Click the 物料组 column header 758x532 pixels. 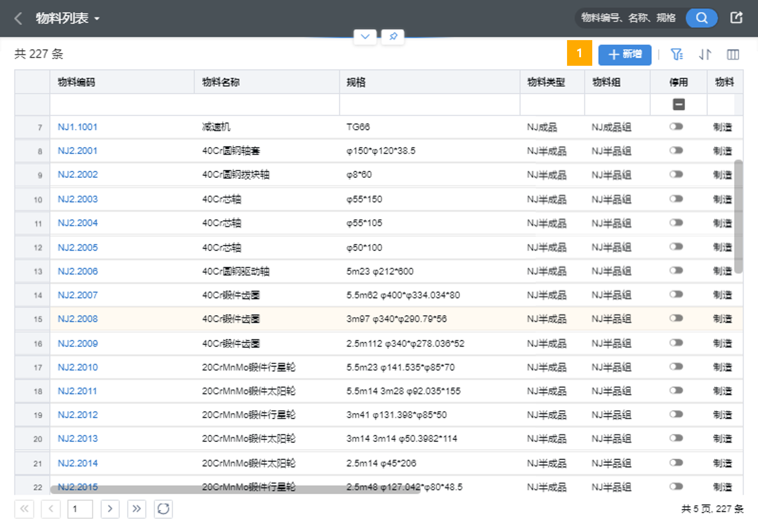tap(617, 82)
